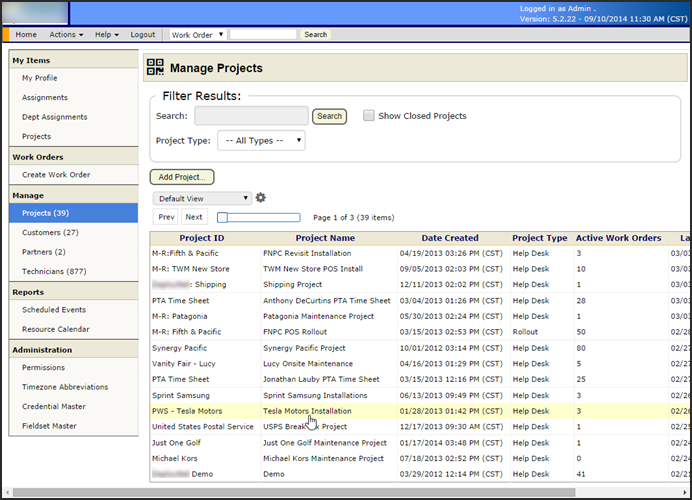Enable Show Closed Projects checkbox

(x=369, y=116)
